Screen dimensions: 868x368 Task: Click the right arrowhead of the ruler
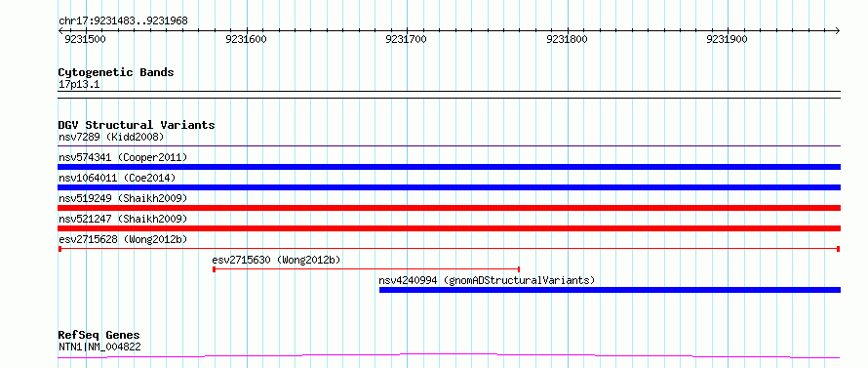coord(838,30)
